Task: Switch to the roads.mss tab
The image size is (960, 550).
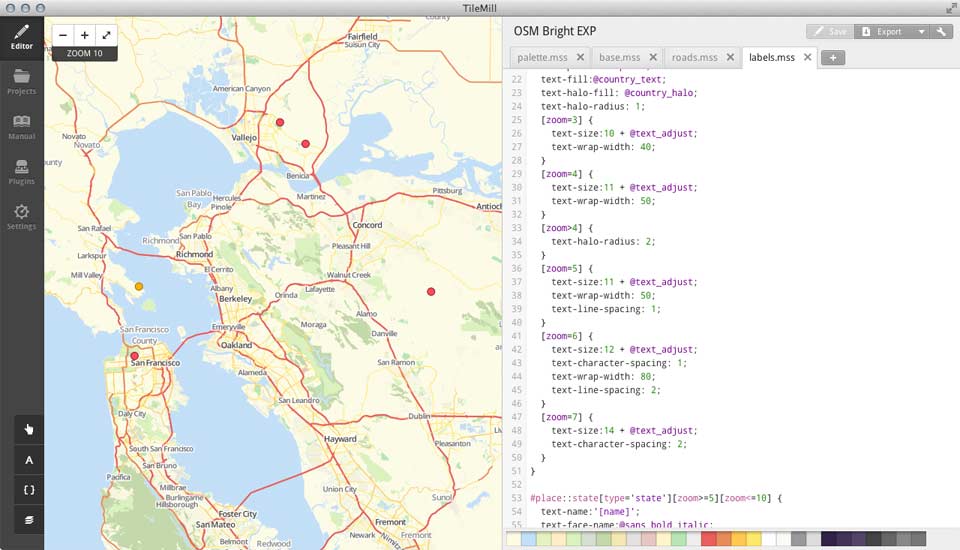Action: pos(694,57)
